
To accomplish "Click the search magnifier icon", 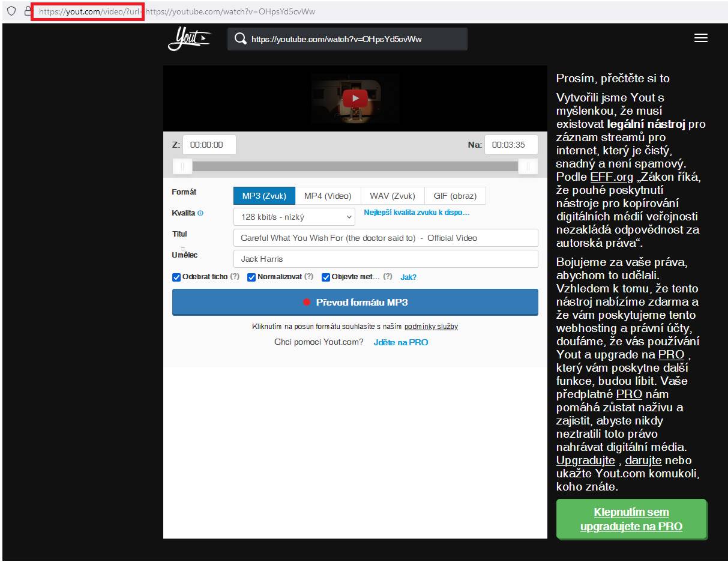I will tap(241, 39).
